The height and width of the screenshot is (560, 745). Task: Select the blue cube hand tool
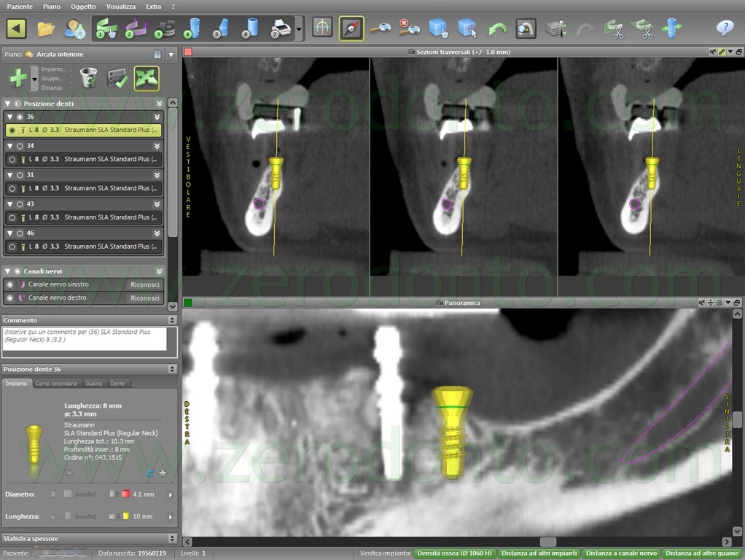[x=439, y=28]
